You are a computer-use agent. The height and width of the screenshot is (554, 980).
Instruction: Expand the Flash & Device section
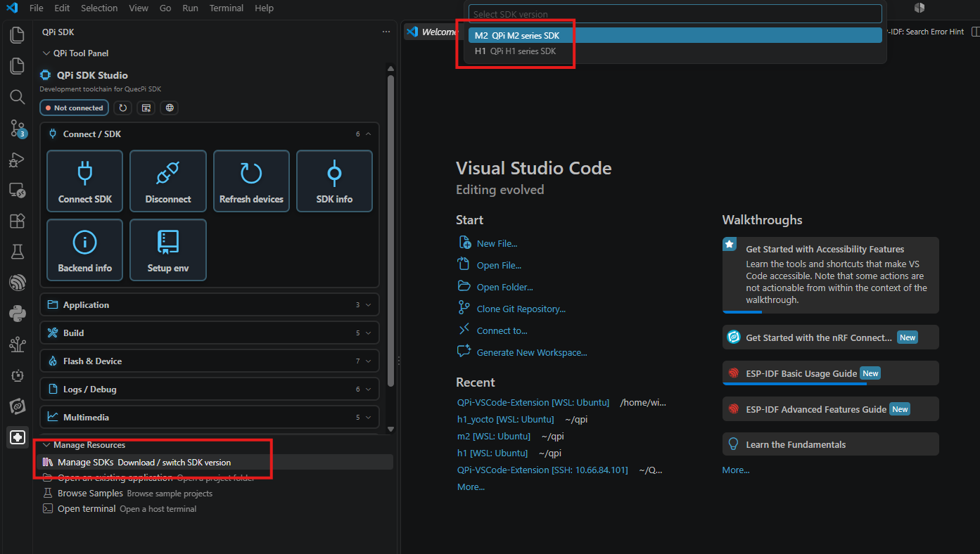click(x=210, y=361)
